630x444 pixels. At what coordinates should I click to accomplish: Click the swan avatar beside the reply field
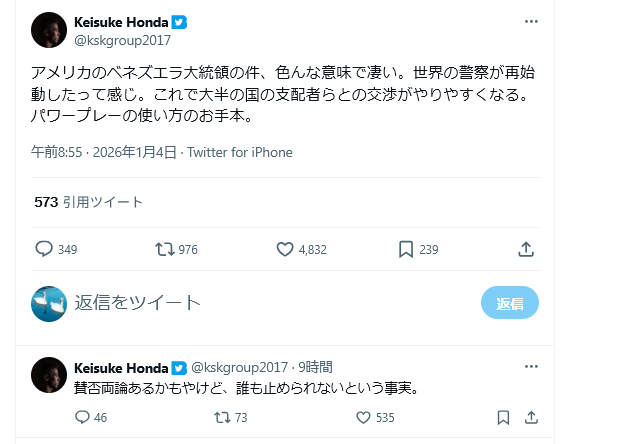pyautogui.click(x=49, y=303)
